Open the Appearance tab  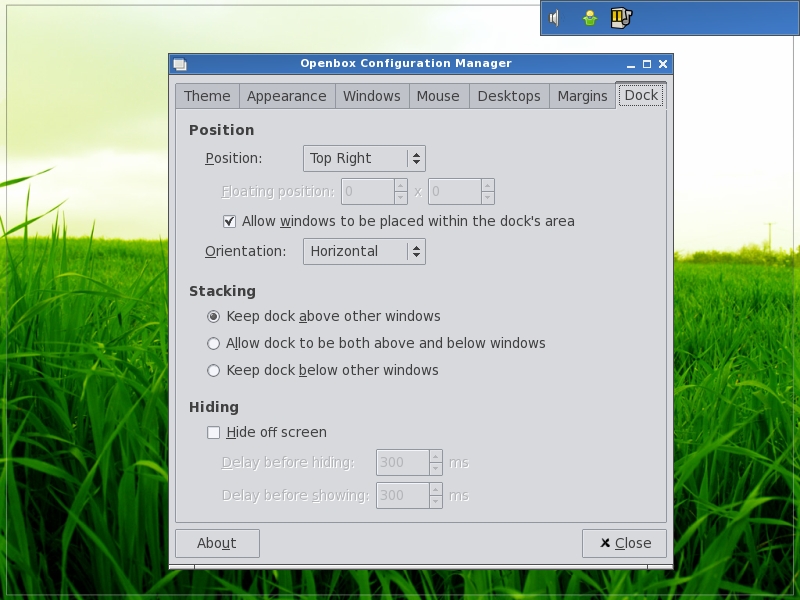coord(287,96)
